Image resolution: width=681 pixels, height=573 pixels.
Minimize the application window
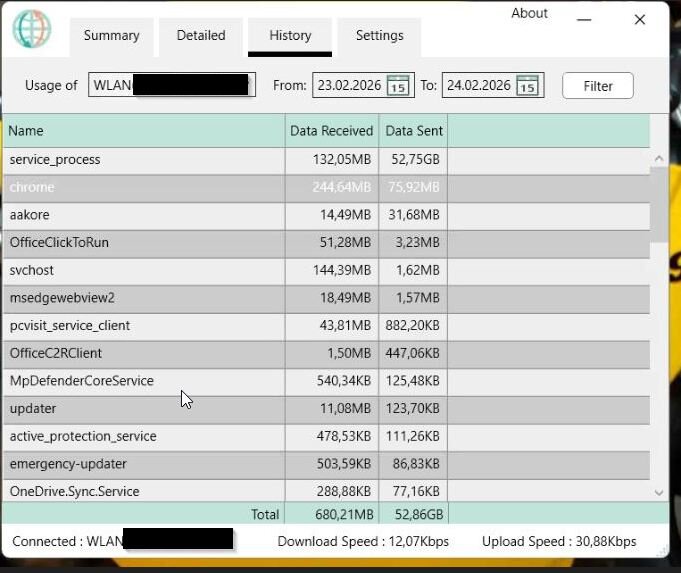pyautogui.click(x=585, y=20)
